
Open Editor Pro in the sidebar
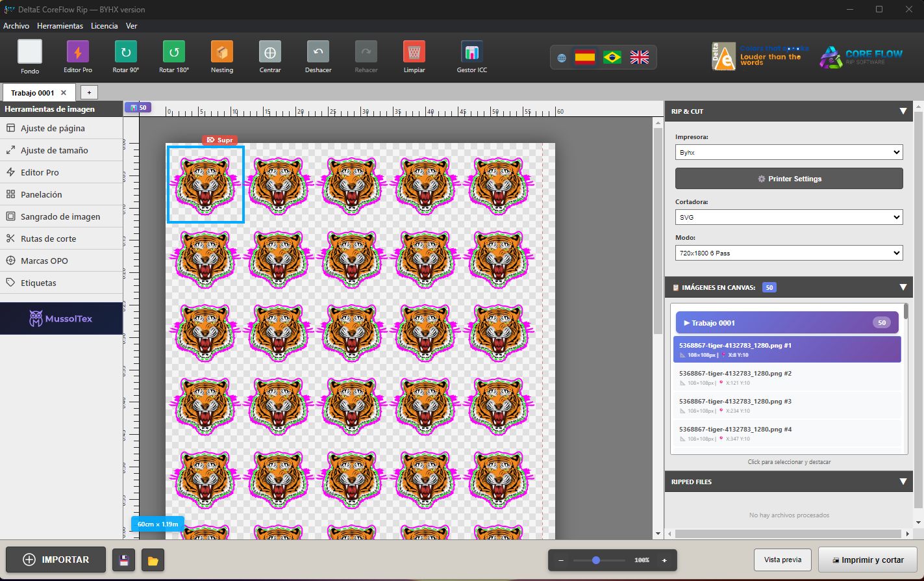coord(62,172)
